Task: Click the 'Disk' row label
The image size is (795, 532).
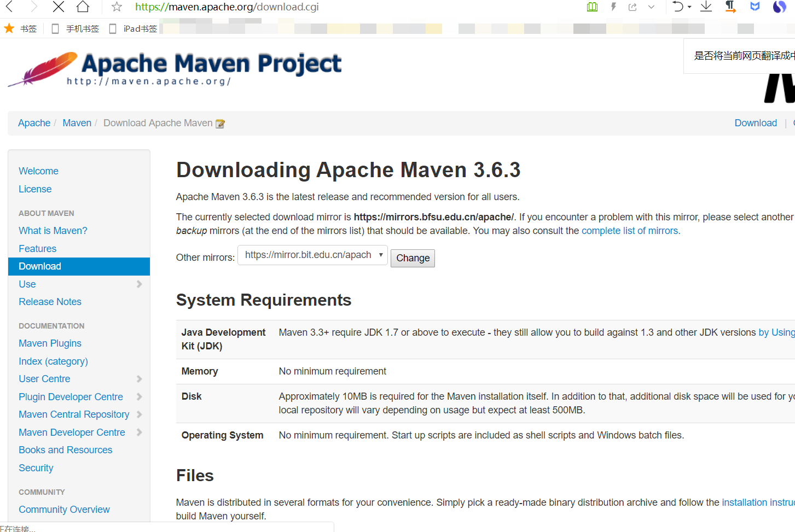Action: [192, 396]
